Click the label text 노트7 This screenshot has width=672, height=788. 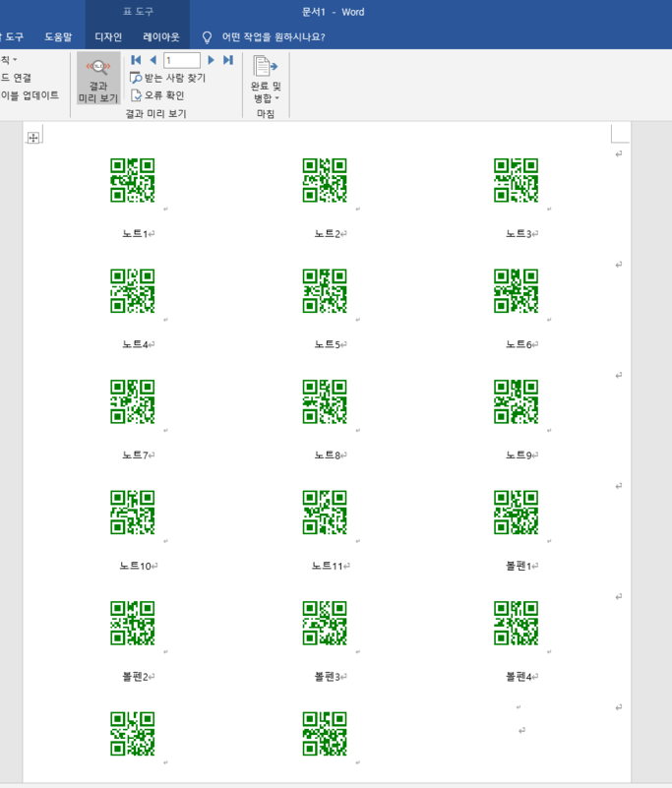point(135,455)
